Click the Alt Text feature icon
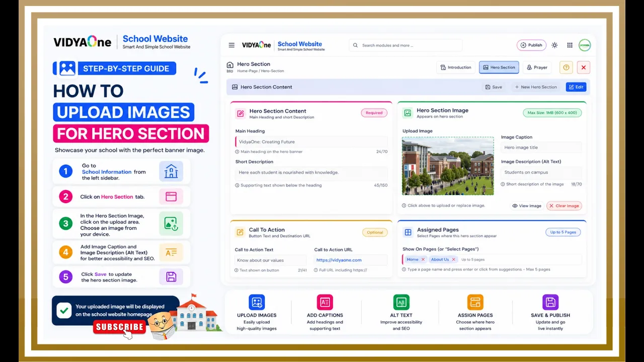This screenshot has width=644, height=362. click(401, 302)
